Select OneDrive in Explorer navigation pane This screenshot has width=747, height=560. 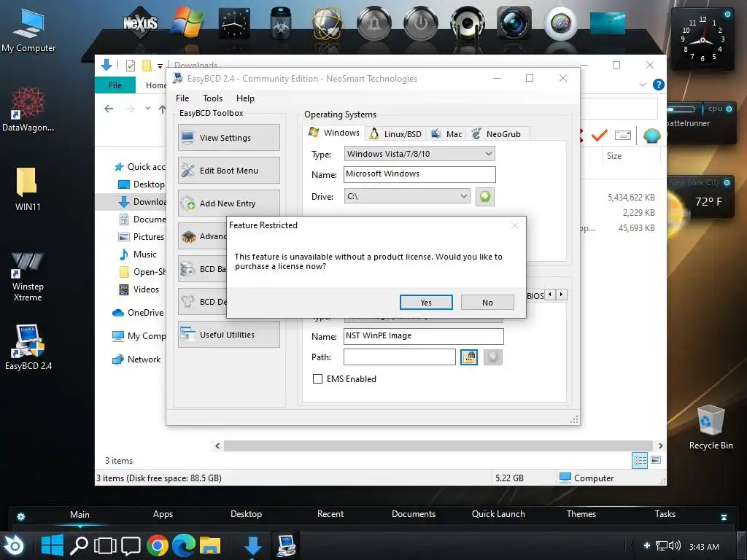(x=138, y=313)
